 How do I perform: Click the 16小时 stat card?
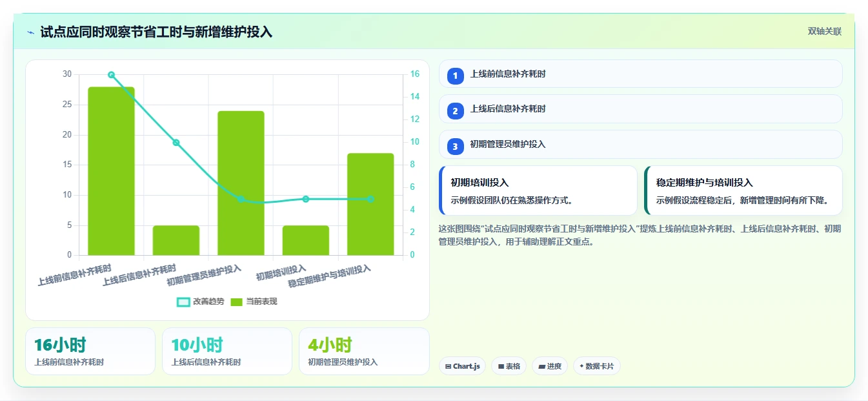click(90, 351)
